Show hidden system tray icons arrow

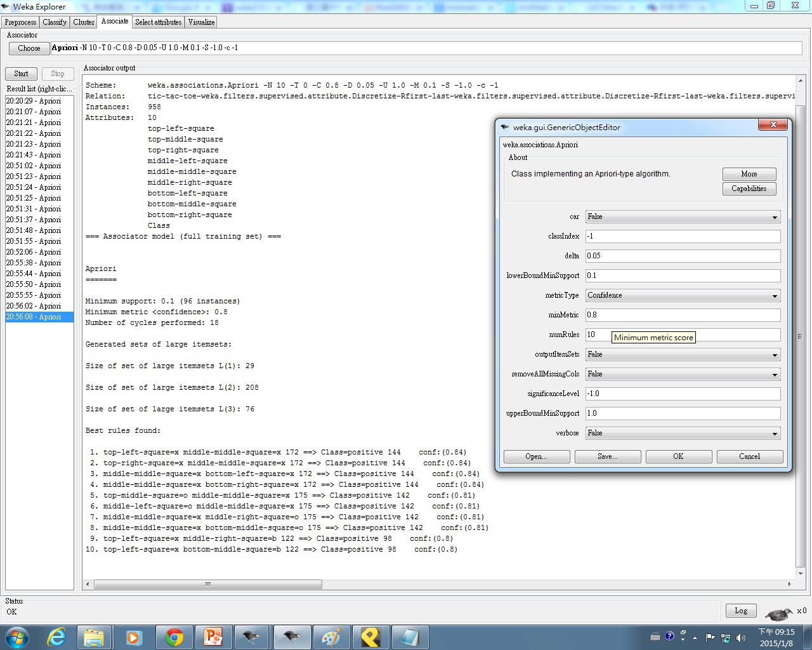tap(695, 637)
